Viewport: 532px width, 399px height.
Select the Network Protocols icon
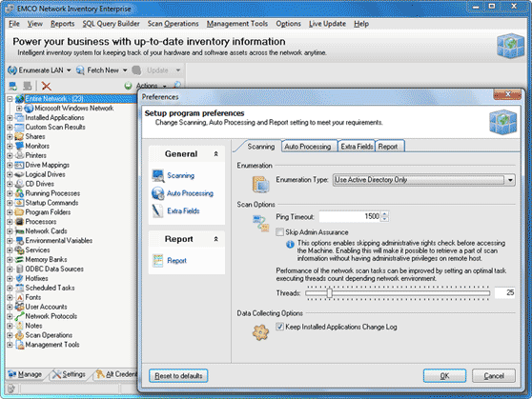pos(19,316)
